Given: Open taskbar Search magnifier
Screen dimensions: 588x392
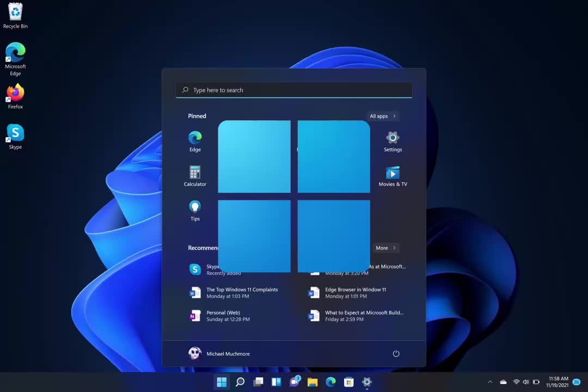Looking at the screenshot, I should click(x=240, y=382).
